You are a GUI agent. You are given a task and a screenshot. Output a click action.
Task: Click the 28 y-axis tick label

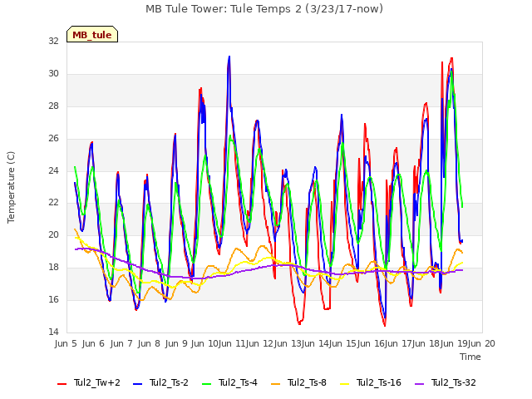click(x=53, y=106)
